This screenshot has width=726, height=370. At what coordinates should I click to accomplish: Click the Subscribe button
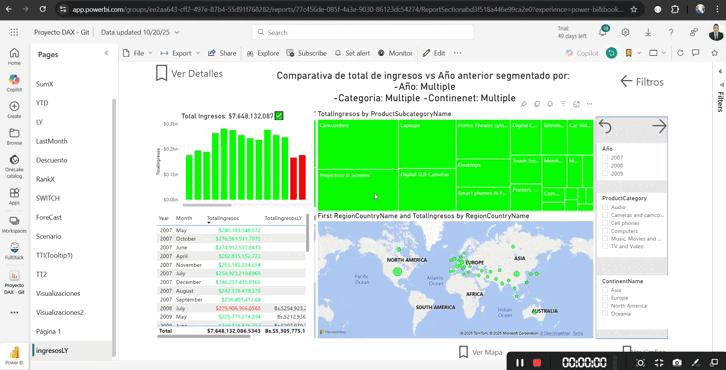[307, 53]
